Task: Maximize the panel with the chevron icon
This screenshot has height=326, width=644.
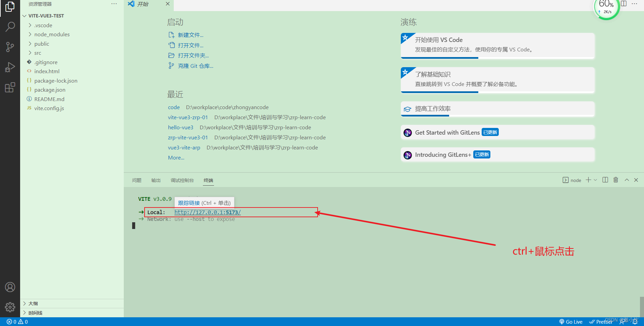Action: (626, 180)
